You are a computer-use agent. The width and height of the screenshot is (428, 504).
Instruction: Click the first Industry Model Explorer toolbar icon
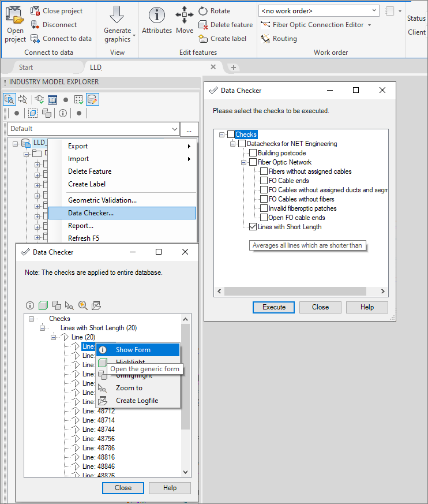click(10, 100)
